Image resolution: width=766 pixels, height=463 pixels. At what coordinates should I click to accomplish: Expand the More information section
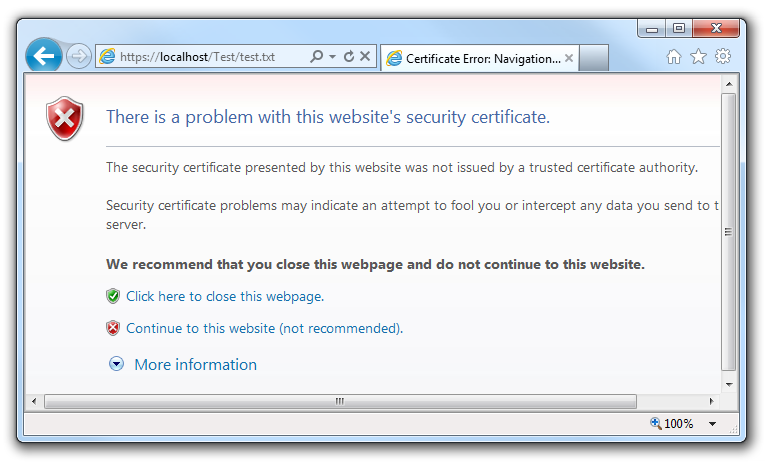[116, 365]
